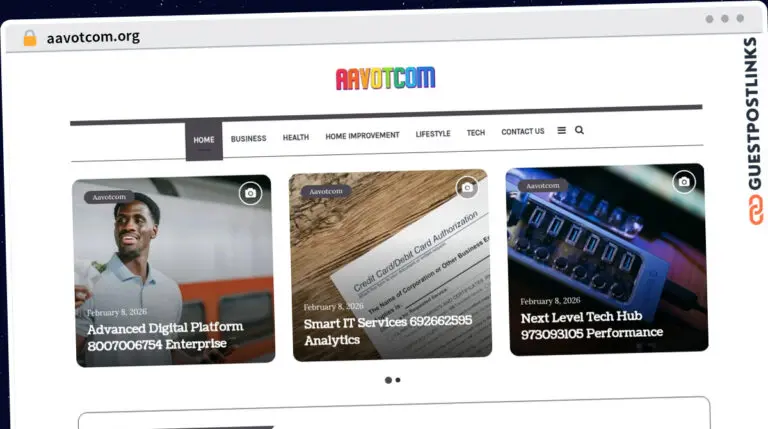This screenshot has height=429, width=768.
Task: Visit the Contact Us page
Action: click(x=523, y=131)
